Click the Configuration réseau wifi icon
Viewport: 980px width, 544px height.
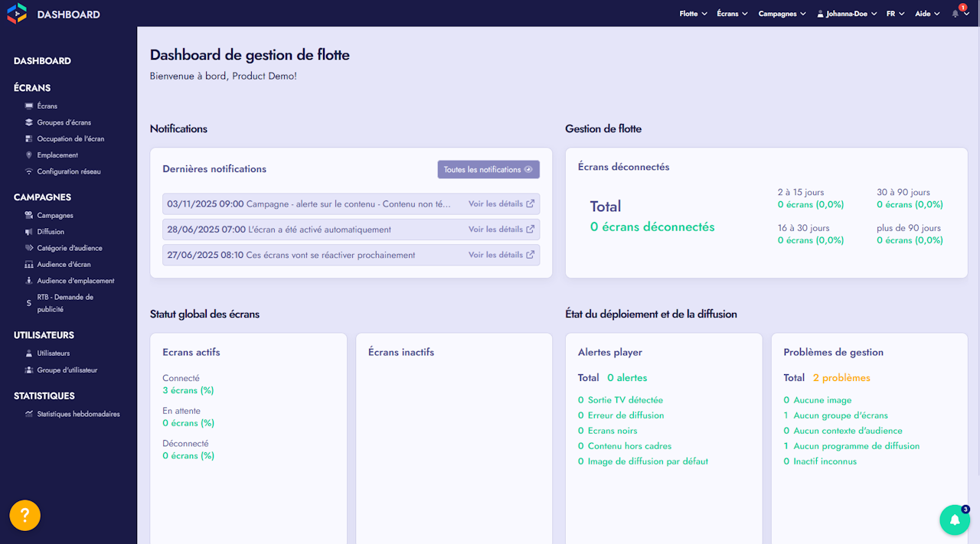pyautogui.click(x=29, y=171)
